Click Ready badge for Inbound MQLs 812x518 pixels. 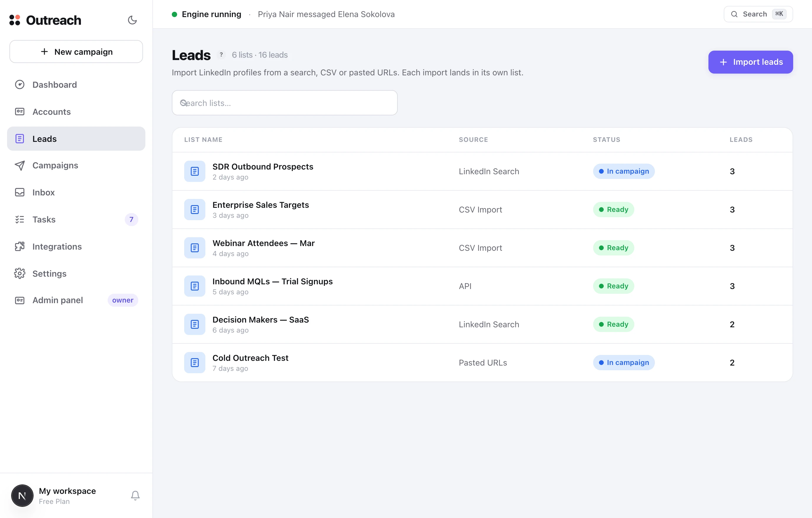(x=613, y=286)
